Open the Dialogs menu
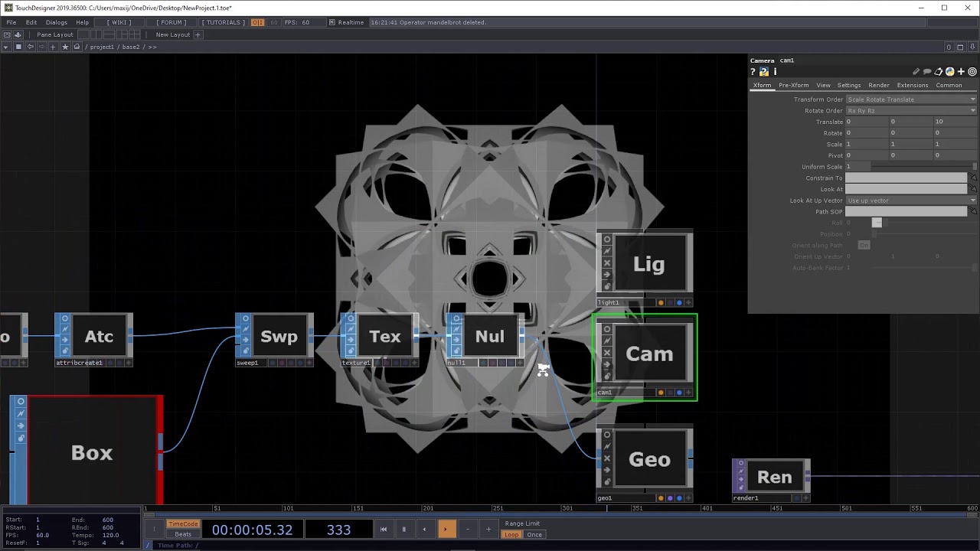 (x=56, y=22)
